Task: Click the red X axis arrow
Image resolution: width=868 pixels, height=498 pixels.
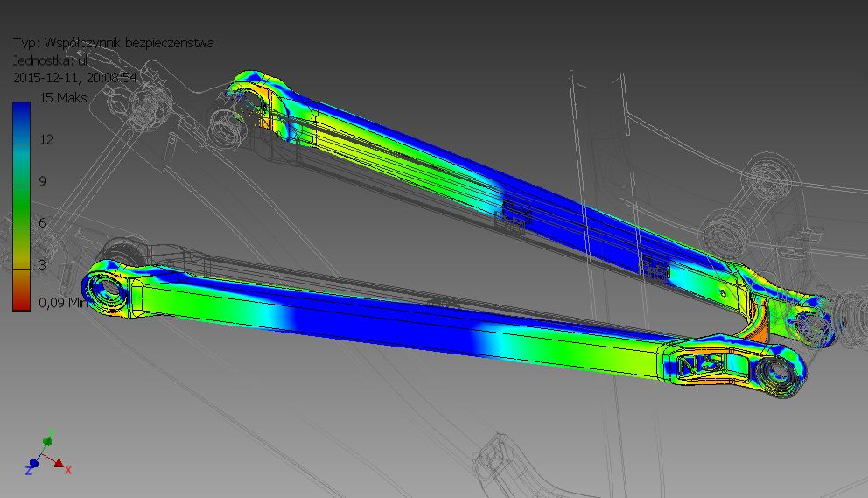Action: click(x=58, y=462)
